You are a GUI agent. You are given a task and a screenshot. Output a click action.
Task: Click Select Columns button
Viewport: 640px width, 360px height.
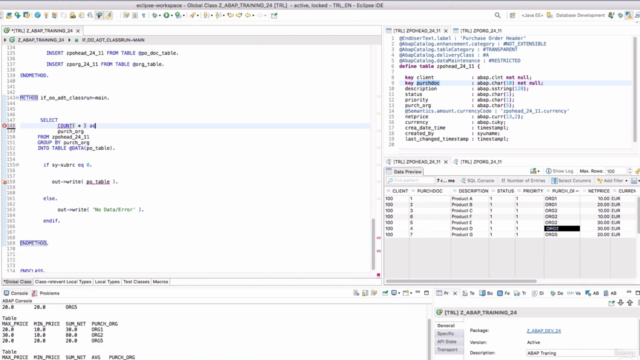(x=571, y=180)
